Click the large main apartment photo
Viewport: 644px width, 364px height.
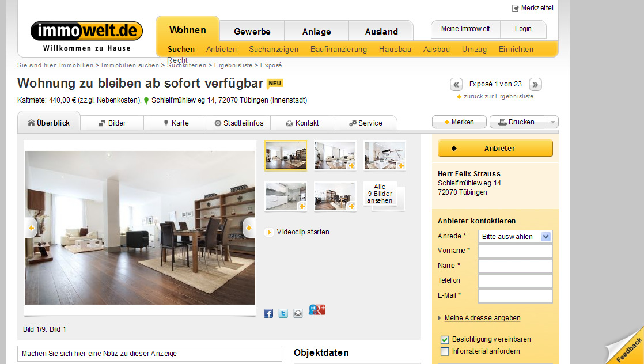click(x=139, y=227)
